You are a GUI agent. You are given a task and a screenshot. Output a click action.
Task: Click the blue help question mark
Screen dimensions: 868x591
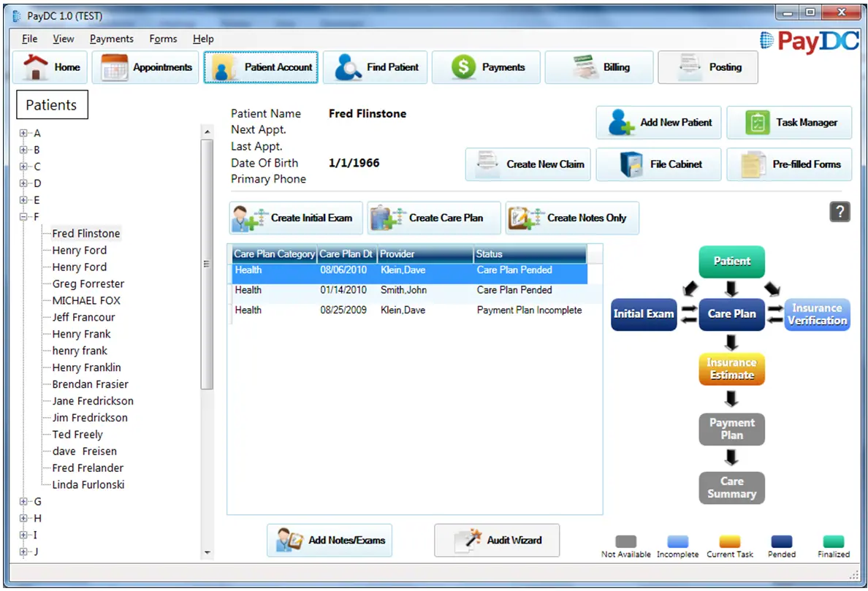click(x=840, y=212)
